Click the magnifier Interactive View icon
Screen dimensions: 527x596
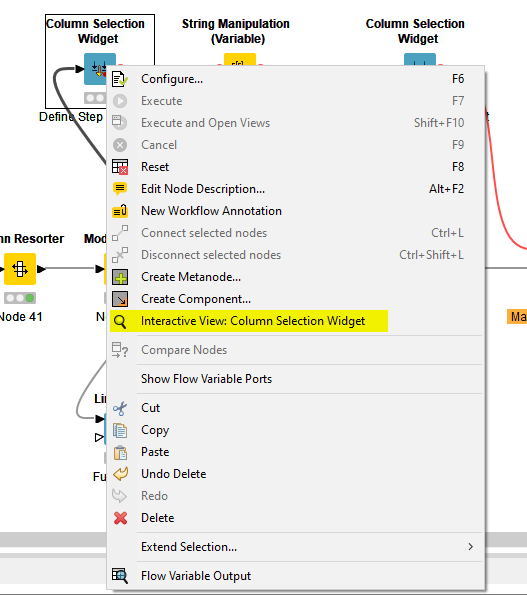[120, 322]
